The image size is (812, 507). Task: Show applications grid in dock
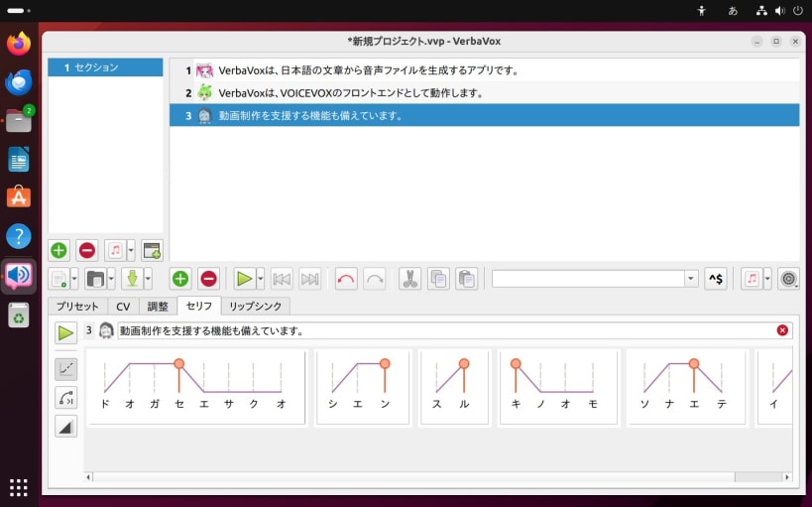[19, 487]
